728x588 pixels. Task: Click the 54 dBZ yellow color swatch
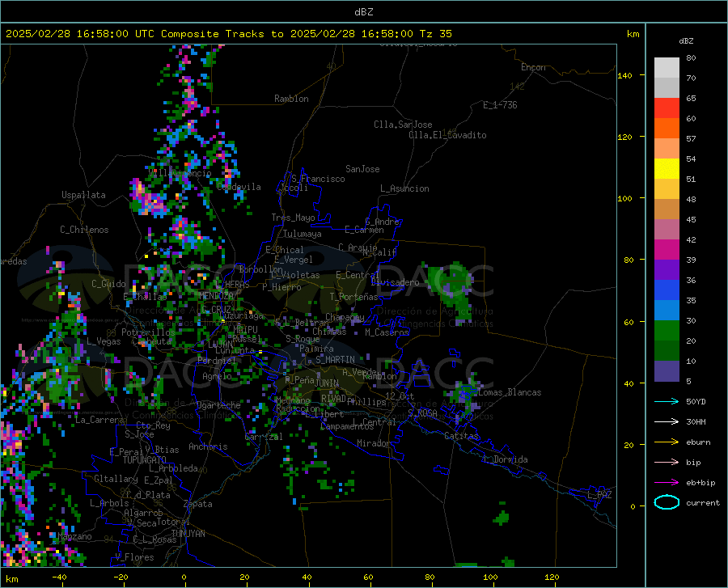click(x=667, y=168)
